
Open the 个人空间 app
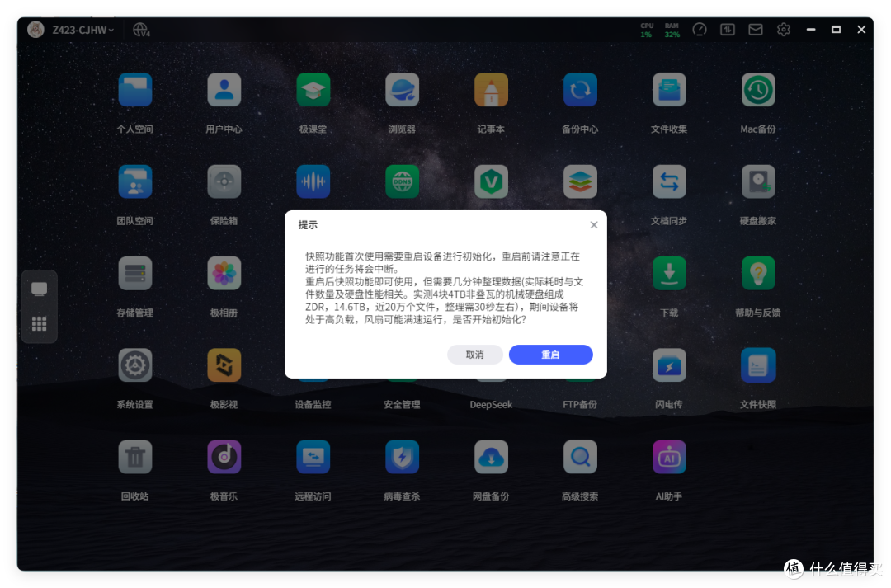pos(134,90)
